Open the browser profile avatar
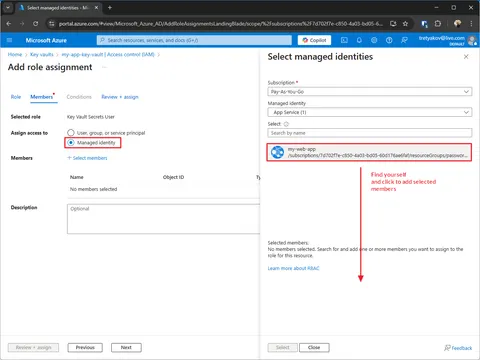Viewport: 480px width, 360px height. click(457, 24)
